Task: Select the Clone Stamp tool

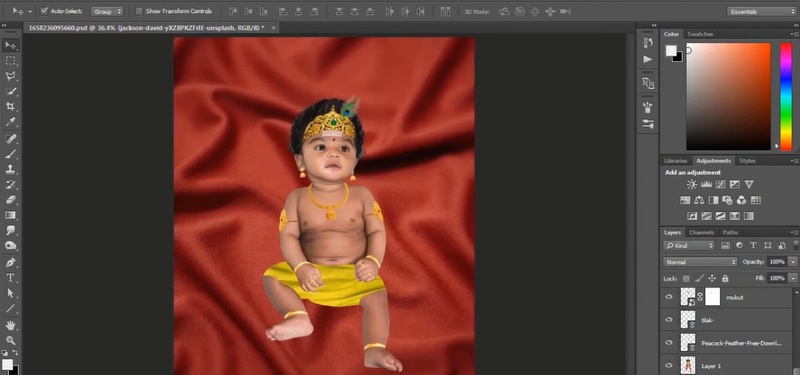Action: 10,169
